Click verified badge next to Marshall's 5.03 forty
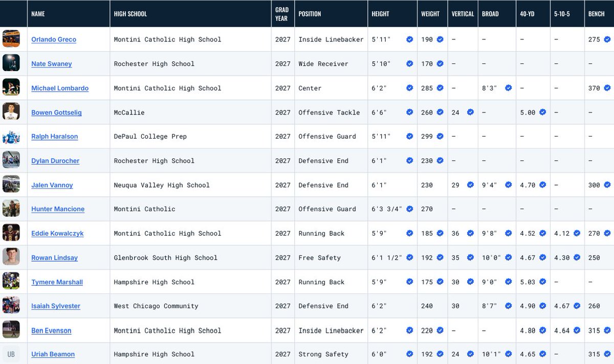The height and width of the screenshot is (364, 614). click(543, 282)
